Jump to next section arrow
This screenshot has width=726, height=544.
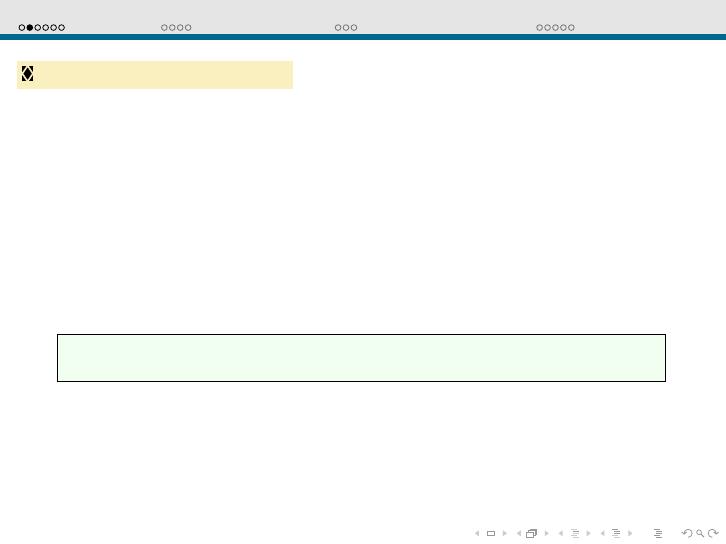[630, 534]
